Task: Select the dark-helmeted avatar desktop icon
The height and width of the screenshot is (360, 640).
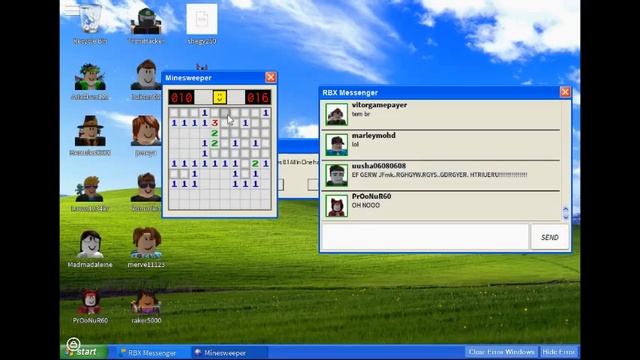Action: [x=146, y=24]
